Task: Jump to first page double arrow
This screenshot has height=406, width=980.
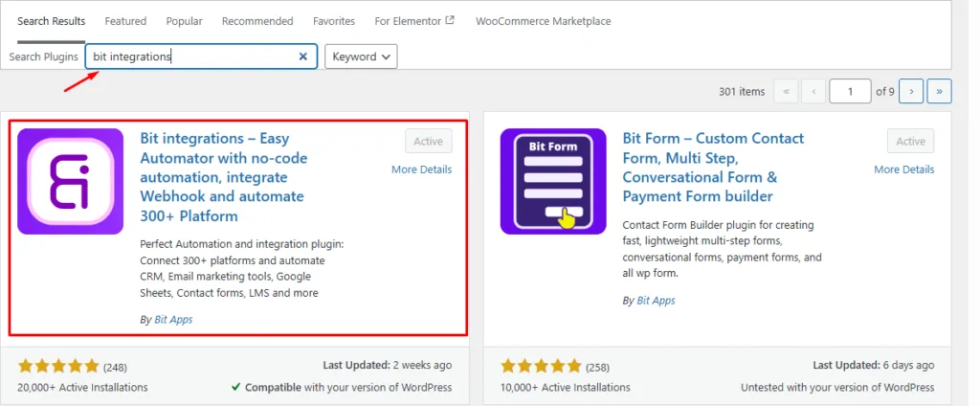Action: point(786,92)
